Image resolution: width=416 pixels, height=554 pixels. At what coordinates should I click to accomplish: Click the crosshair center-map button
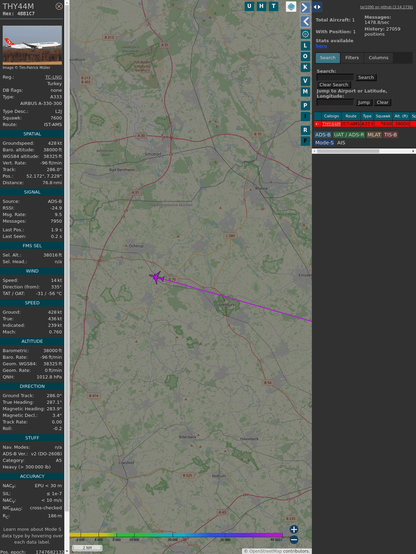coord(305,34)
